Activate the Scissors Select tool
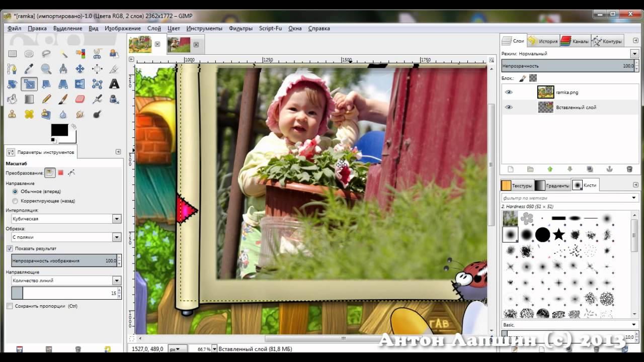 pos(97,54)
